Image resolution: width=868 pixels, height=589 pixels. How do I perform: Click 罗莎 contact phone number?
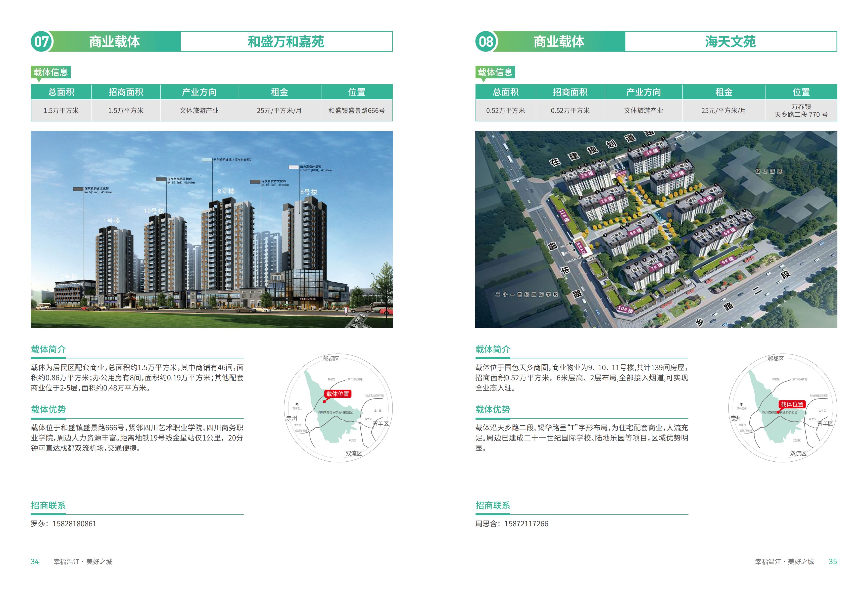pyautogui.click(x=74, y=524)
